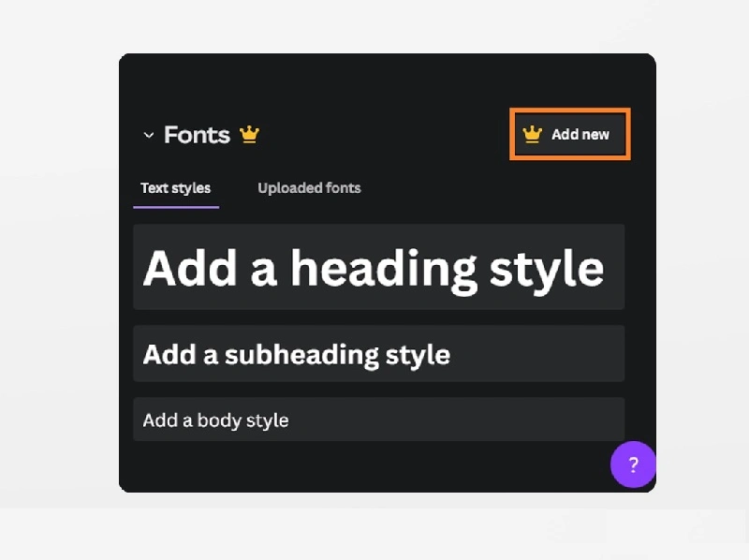Click the Fonts section title text
This screenshot has width=749, height=560.
[197, 135]
